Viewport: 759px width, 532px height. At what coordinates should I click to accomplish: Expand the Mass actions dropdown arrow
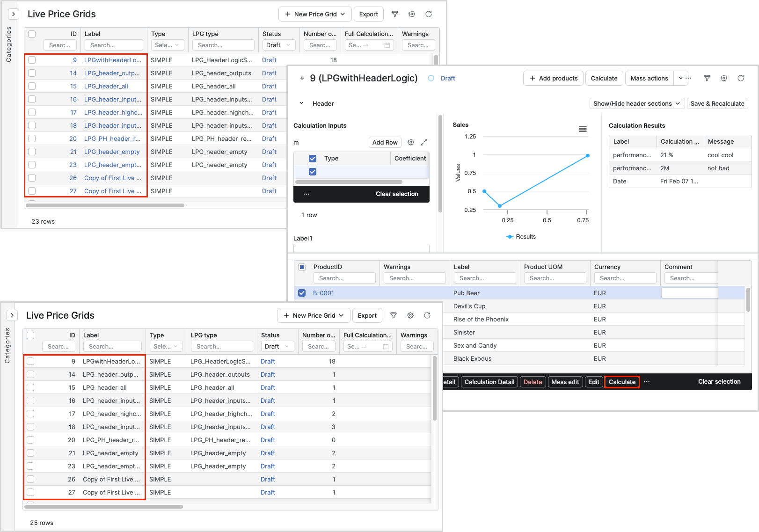(x=681, y=78)
